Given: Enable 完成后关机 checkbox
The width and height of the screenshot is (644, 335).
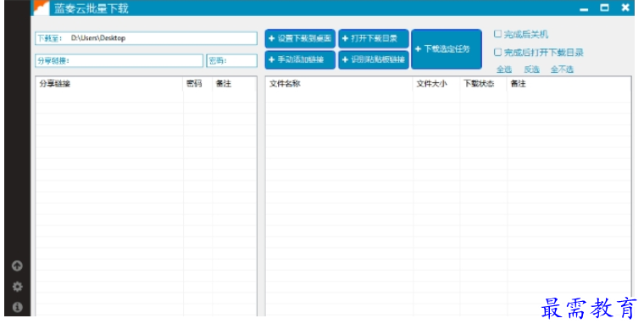Looking at the screenshot, I should point(497,34).
